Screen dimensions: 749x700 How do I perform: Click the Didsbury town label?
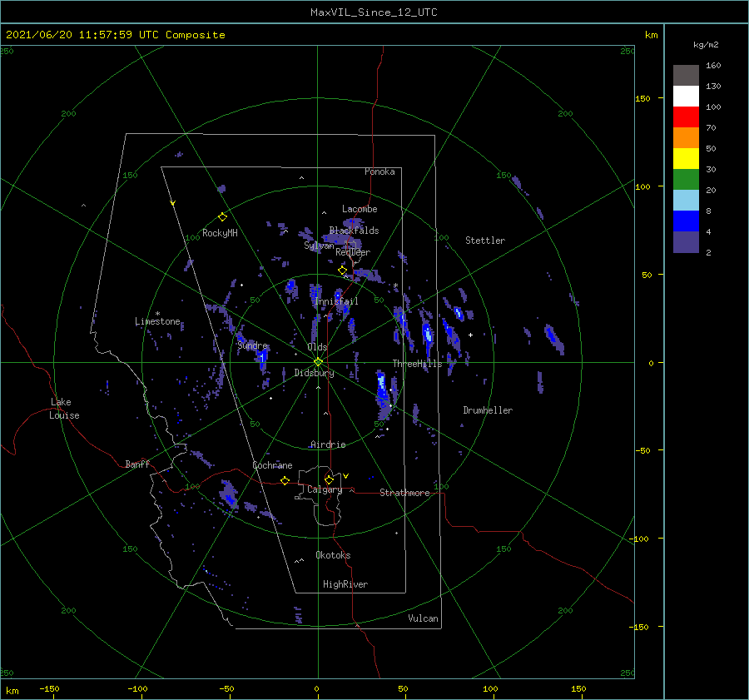[x=314, y=373]
